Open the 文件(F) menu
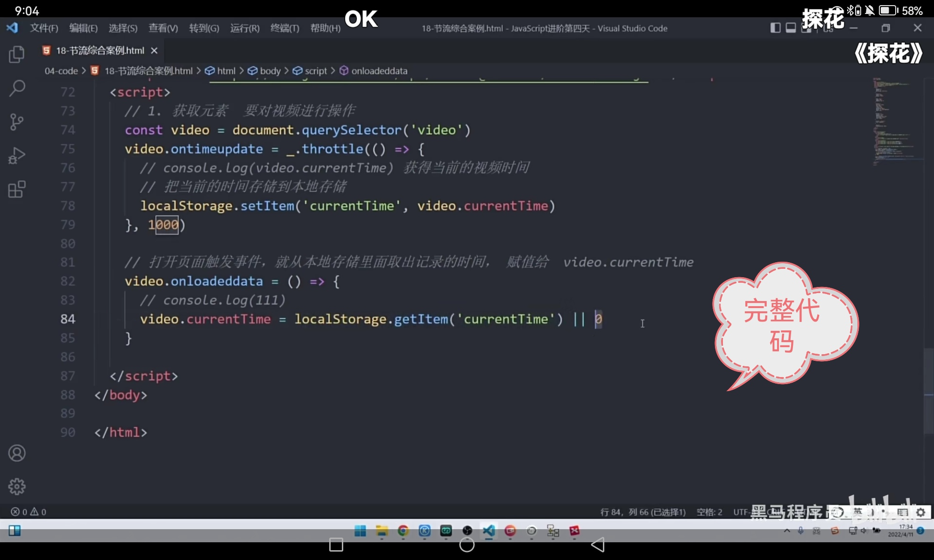This screenshot has width=934, height=560. (x=44, y=28)
